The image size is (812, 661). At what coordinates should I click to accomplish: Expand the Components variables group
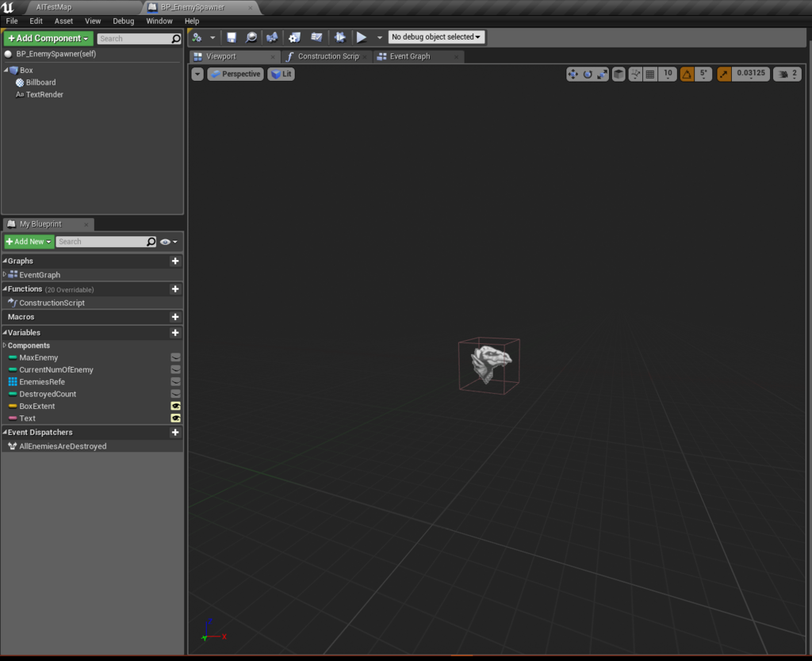(5, 346)
